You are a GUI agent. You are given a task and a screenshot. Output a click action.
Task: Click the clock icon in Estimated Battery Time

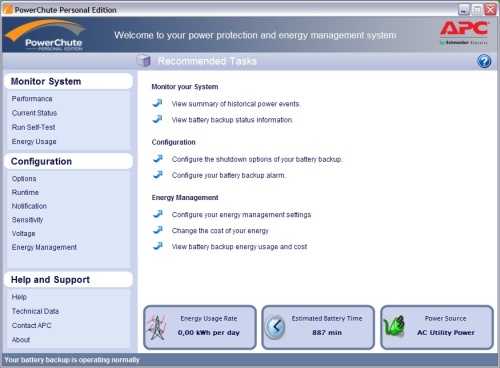(x=275, y=327)
